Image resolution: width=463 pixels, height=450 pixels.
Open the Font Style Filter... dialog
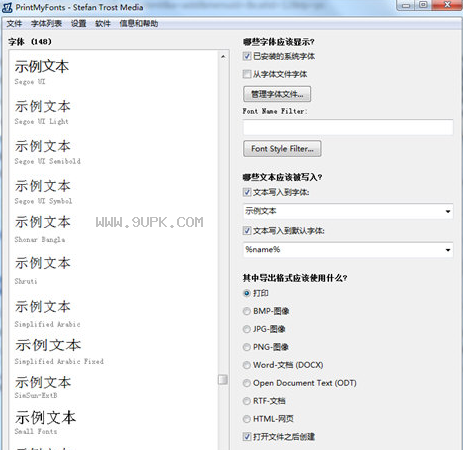(282, 149)
